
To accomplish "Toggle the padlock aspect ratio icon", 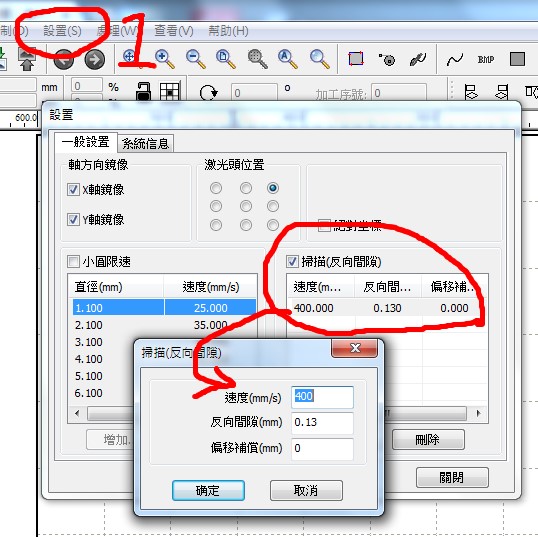I will point(143,91).
